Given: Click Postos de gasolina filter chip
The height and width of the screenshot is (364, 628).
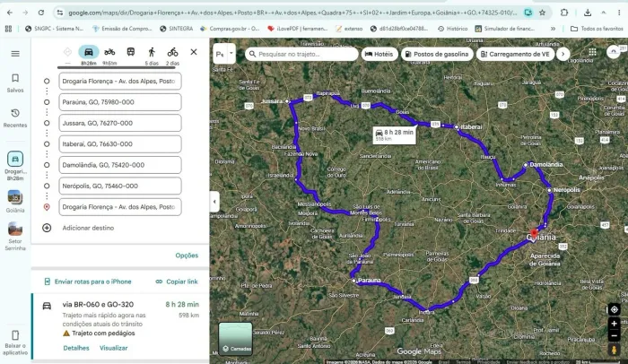Looking at the screenshot, I should coord(437,54).
